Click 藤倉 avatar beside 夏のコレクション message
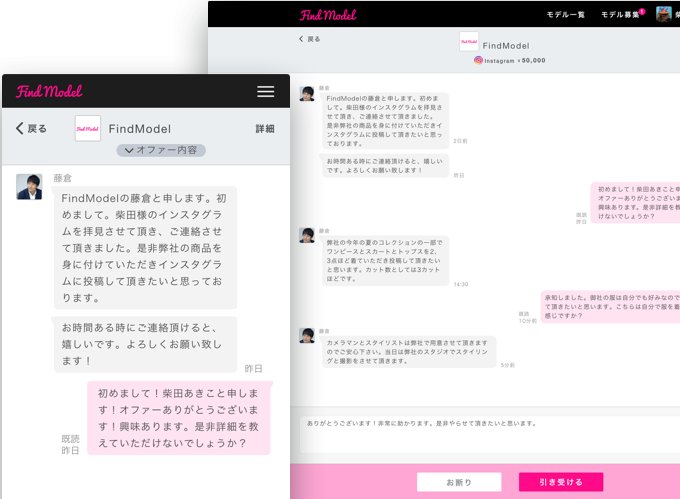 click(x=307, y=235)
